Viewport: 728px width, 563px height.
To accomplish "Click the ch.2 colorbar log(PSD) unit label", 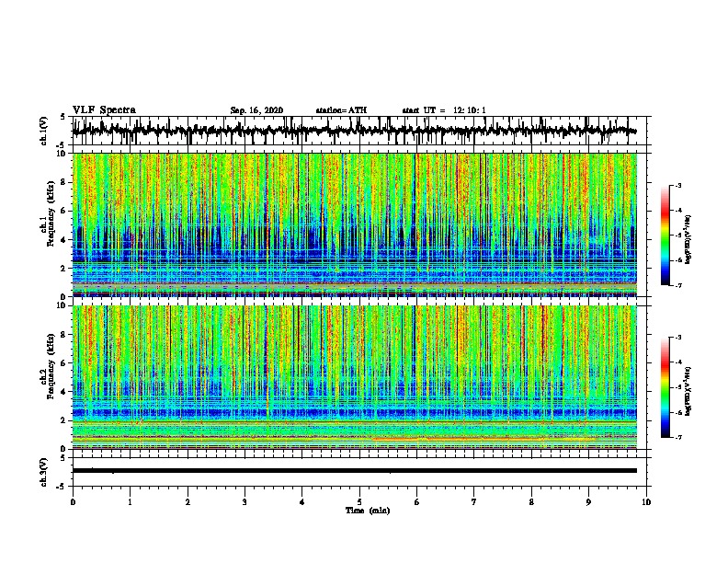I will [x=689, y=391].
